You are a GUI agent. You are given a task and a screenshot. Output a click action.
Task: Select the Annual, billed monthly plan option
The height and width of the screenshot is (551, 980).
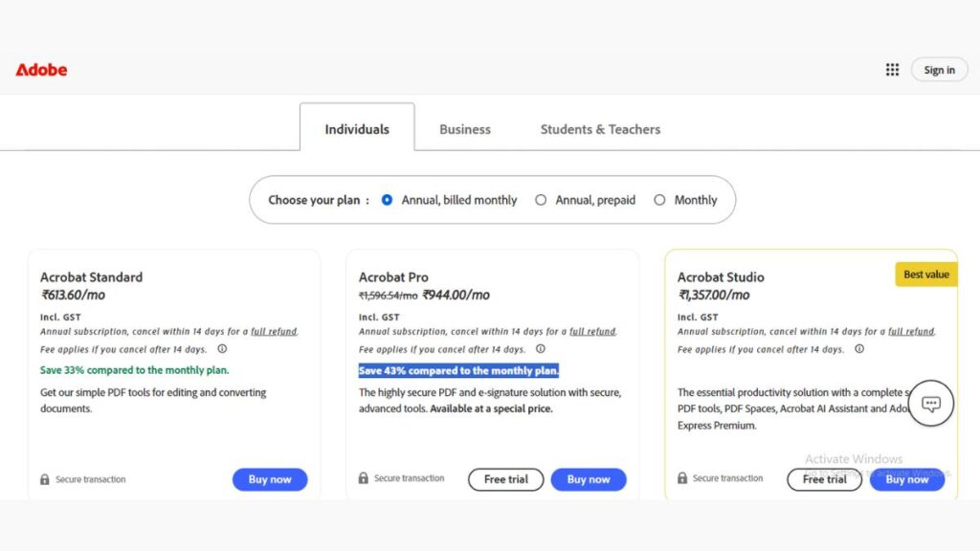tap(388, 200)
